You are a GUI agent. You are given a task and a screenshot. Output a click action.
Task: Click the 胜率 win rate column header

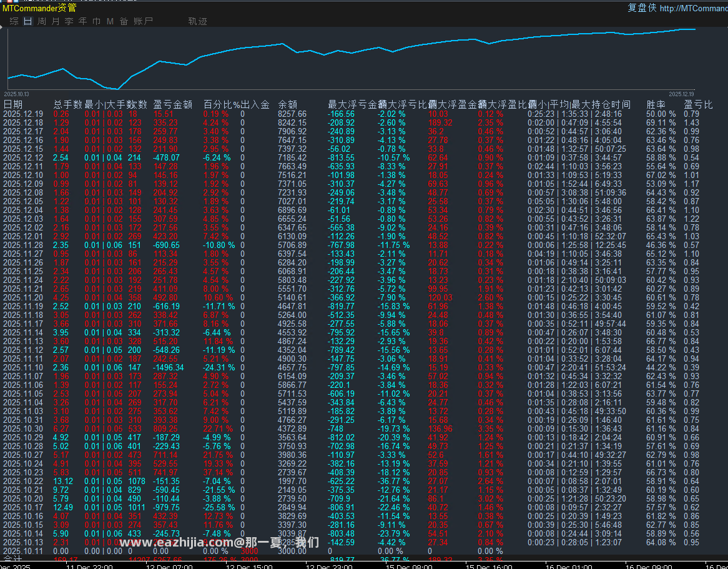click(x=656, y=104)
